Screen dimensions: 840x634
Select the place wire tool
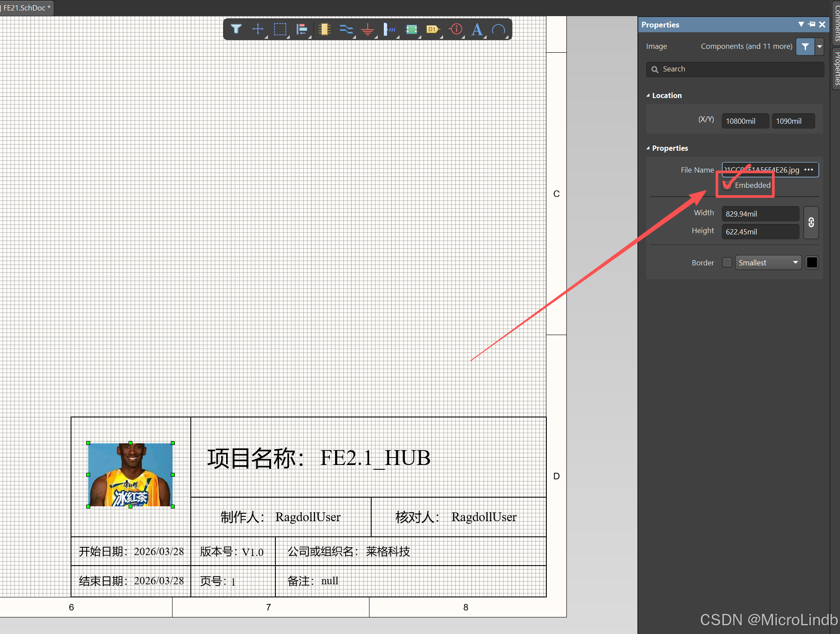[x=346, y=29]
